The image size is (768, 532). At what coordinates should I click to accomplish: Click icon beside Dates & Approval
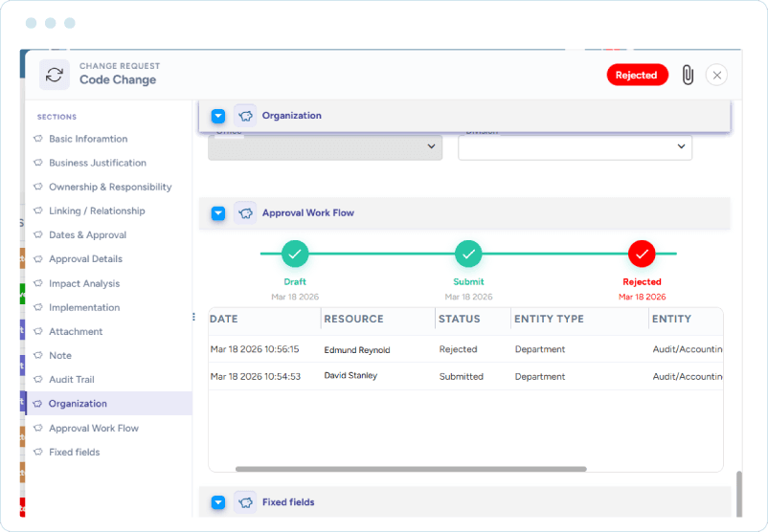click(x=37, y=234)
